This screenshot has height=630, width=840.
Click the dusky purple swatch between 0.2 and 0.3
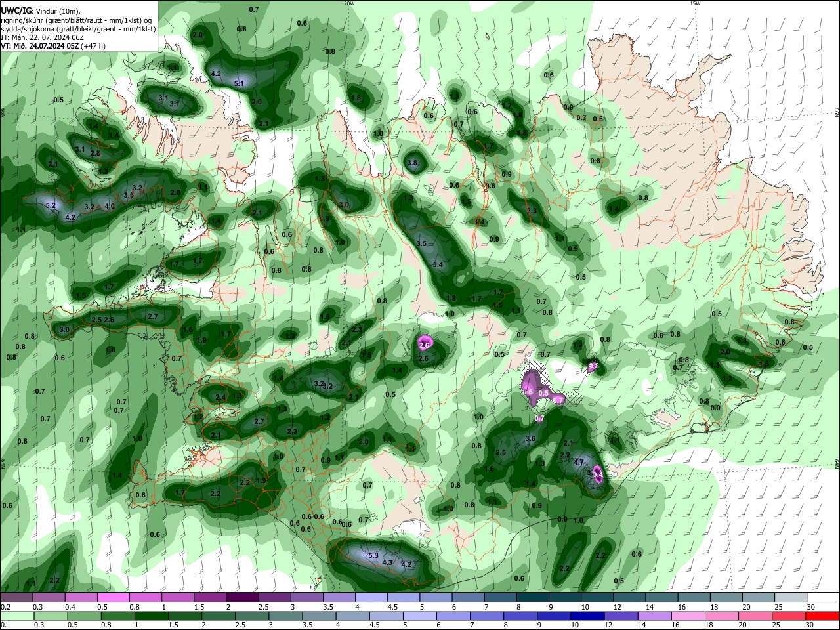[17, 598]
